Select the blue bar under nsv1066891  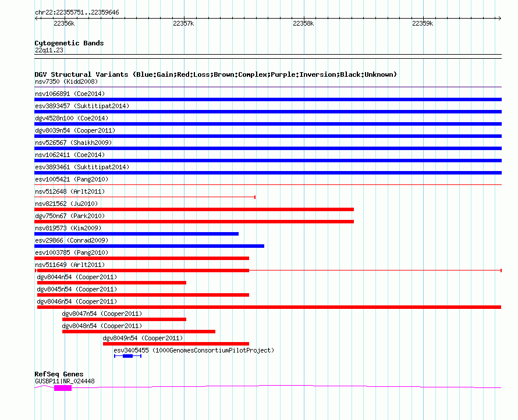pyautogui.click(x=268, y=99)
